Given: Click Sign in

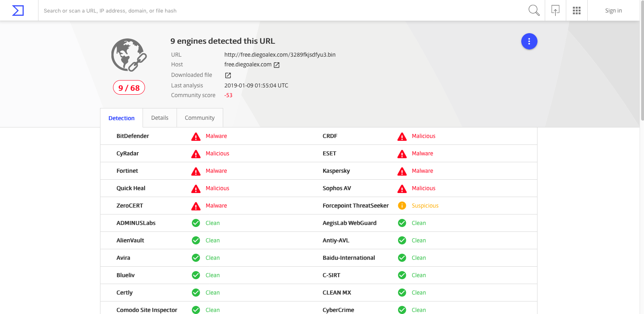Looking at the screenshot, I should pos(613,11).
